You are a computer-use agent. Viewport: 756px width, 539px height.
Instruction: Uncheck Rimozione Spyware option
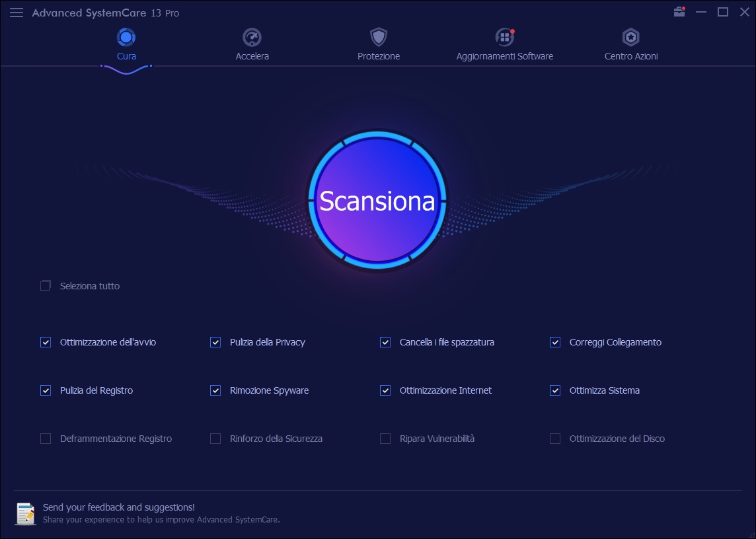215,390
